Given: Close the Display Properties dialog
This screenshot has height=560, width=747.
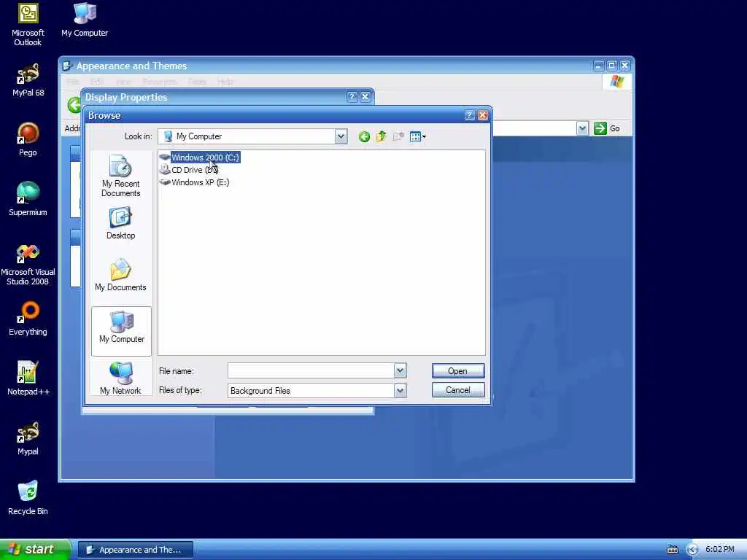Looking at the screenshot, I should click(365, 97).
